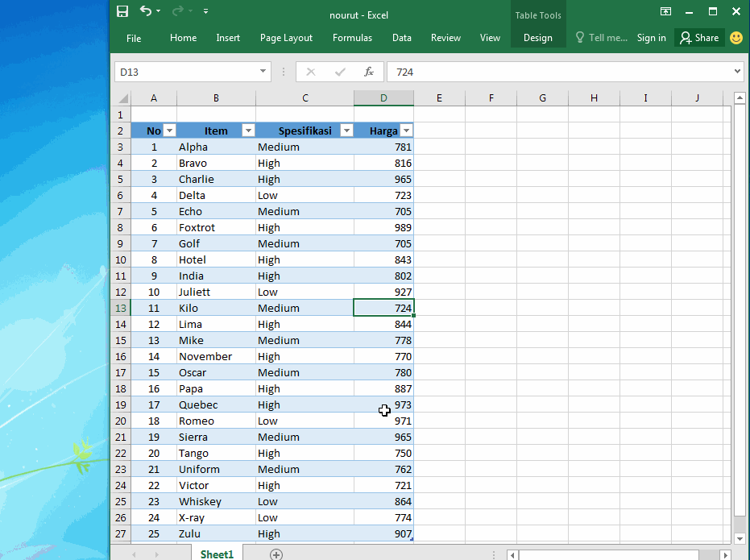Cancel the formula bar entry with the X icon
This screenshot has width=750, height=560.
(x=311, y=72)
